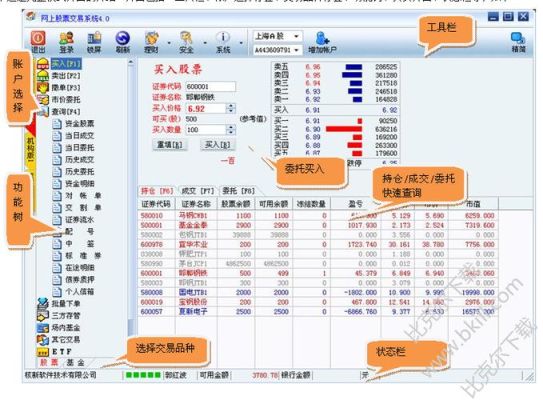
Task: Open 当日委托 in the query tree
Action: (x=80, y=148)
